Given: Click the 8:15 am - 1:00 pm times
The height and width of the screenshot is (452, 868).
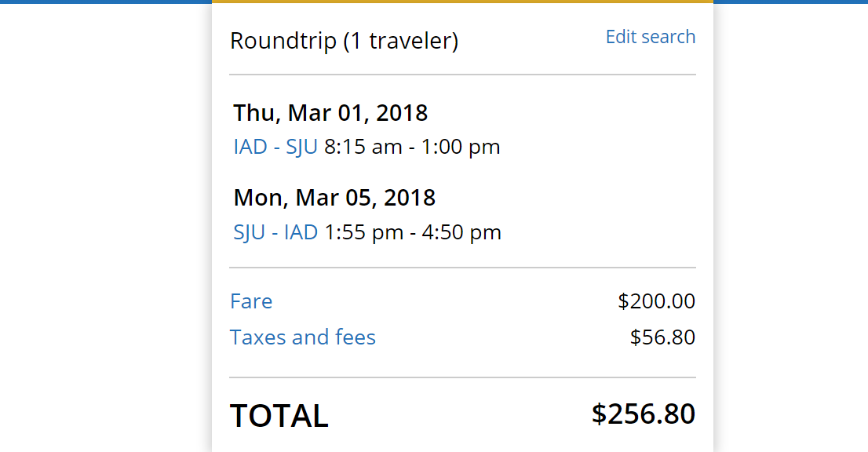Looking at the screenshot, I should pyautogui.click(x=412, y=147).
